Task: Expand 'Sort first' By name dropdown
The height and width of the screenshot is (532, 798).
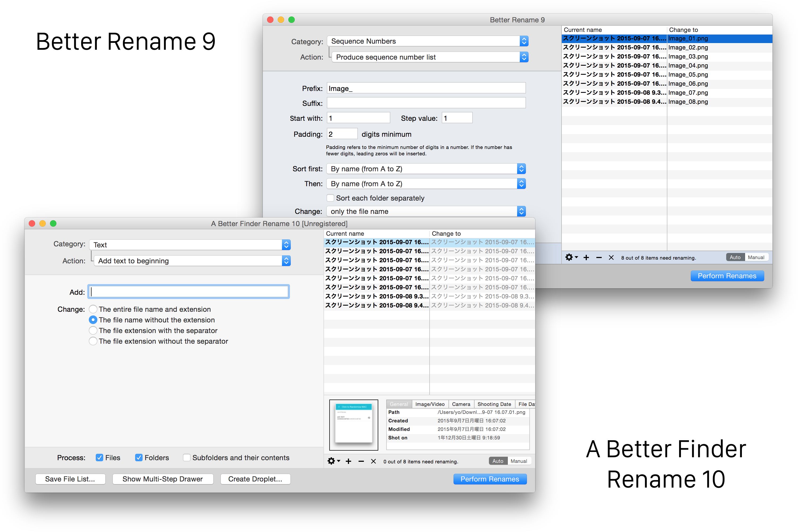Action: pyautogui.click(x=426, y=169)
